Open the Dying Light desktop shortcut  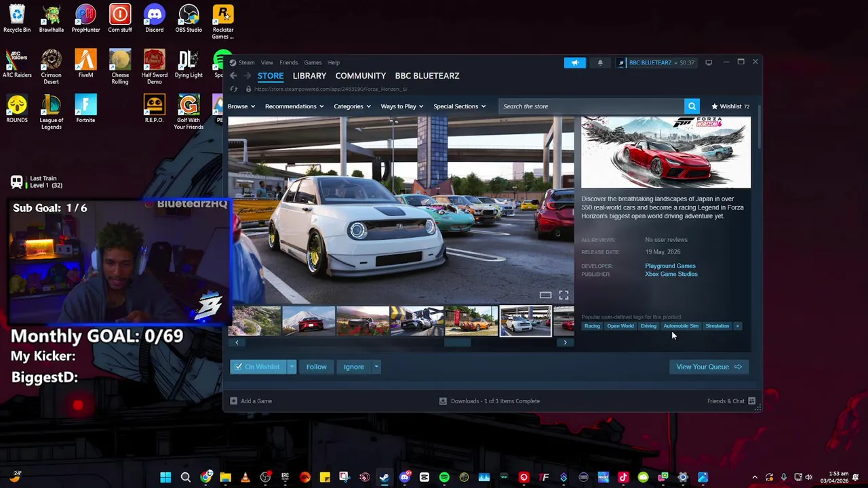point(189,64)
